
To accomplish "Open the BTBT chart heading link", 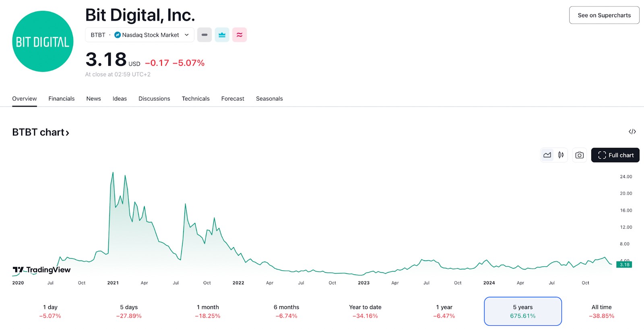I will coord(41,132).
